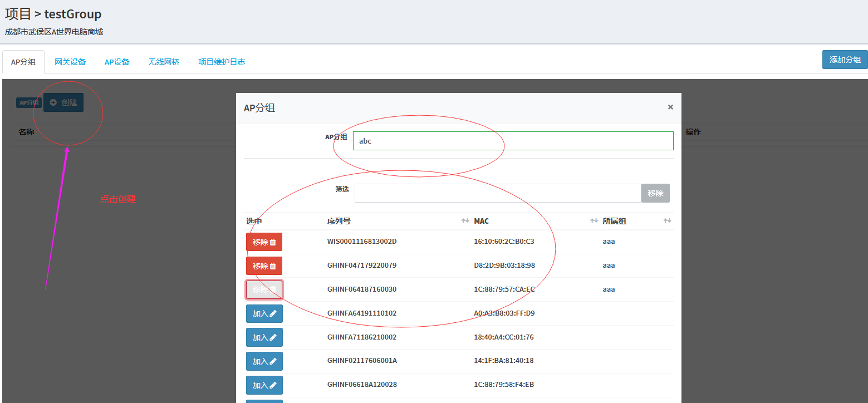Add device GHINFA64191110102 to the group

264,313
